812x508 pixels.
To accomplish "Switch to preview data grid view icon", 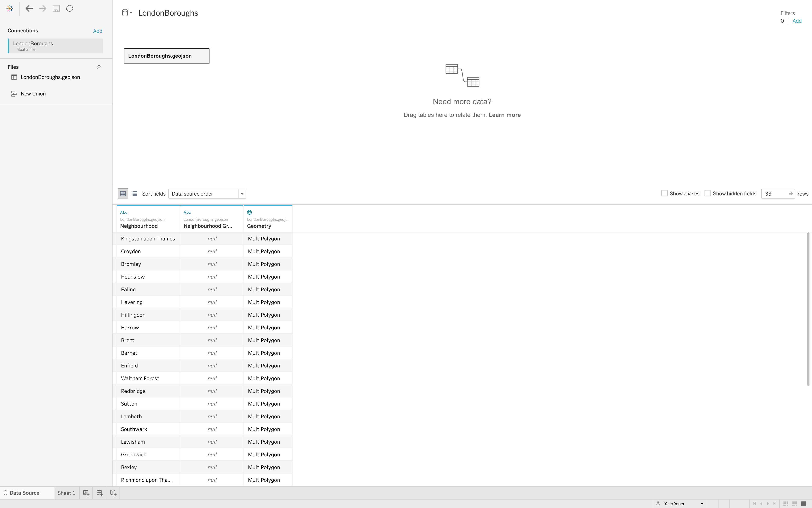I will click(x=123, y=194).
